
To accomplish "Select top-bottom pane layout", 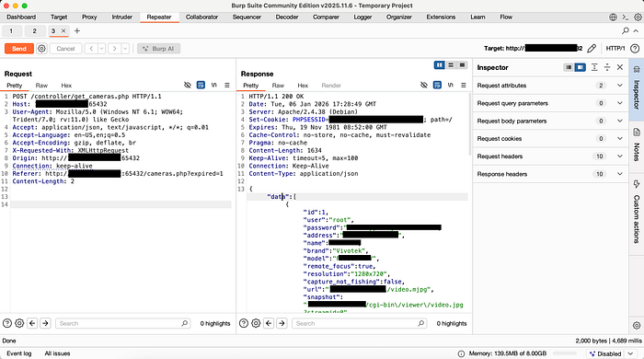I will pyautogui.click(x=451, y=65).
